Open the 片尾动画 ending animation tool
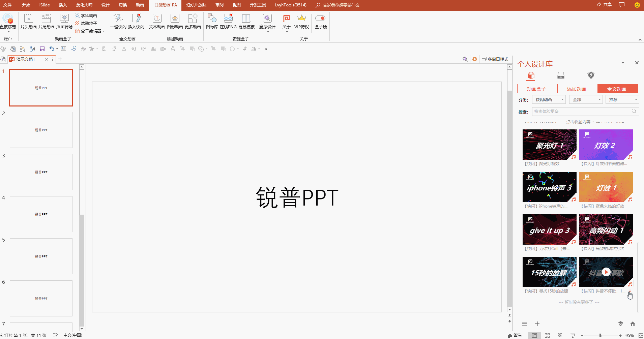Image resolution: width=644 pixels, height=339 pixels. tap(46, 21)
